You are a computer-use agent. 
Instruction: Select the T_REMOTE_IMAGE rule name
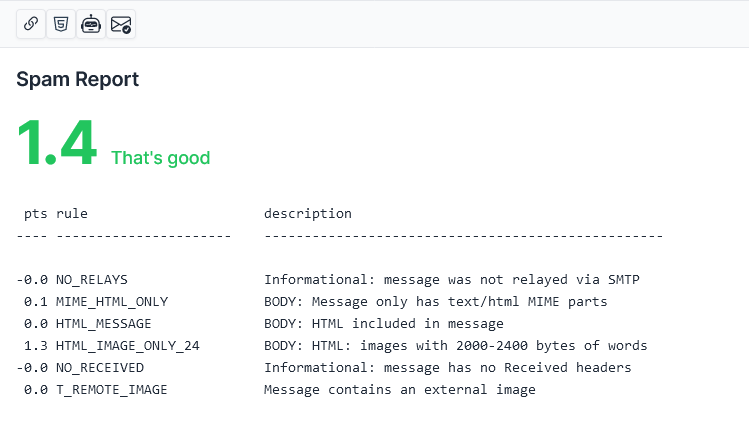click(112, 389)
